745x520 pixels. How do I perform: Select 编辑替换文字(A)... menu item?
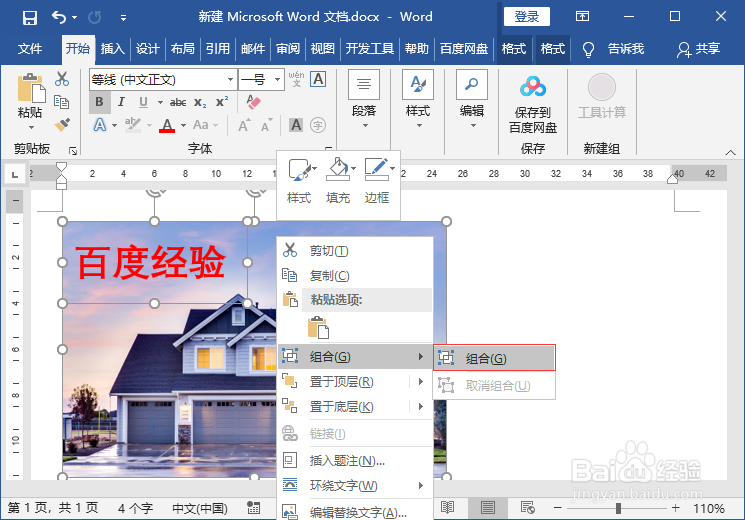[355, 512]
